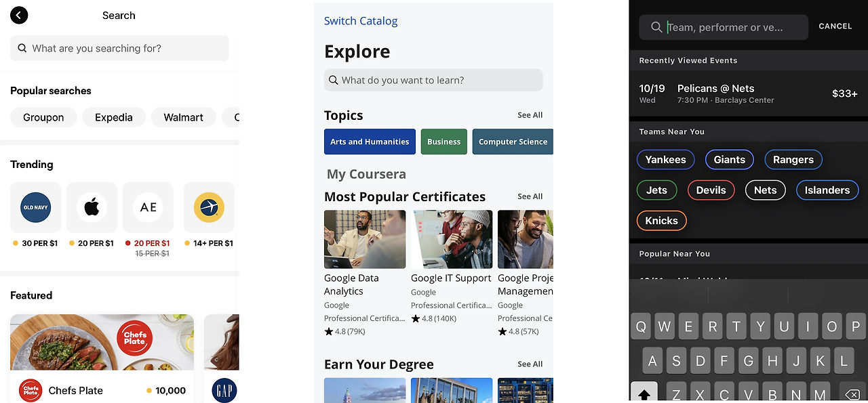Open the Google Data Analytics certificate thumbnail
868x403 pixels.
pos(365,239)
